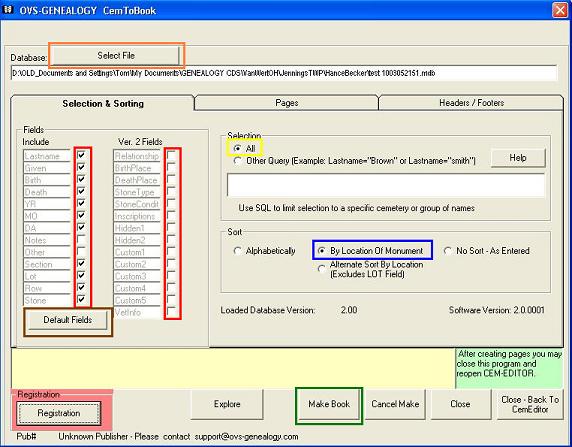Enable the Custom2 field checkbox
The image size is (572, 447).
pyautogui.click(x=171, y=263)
